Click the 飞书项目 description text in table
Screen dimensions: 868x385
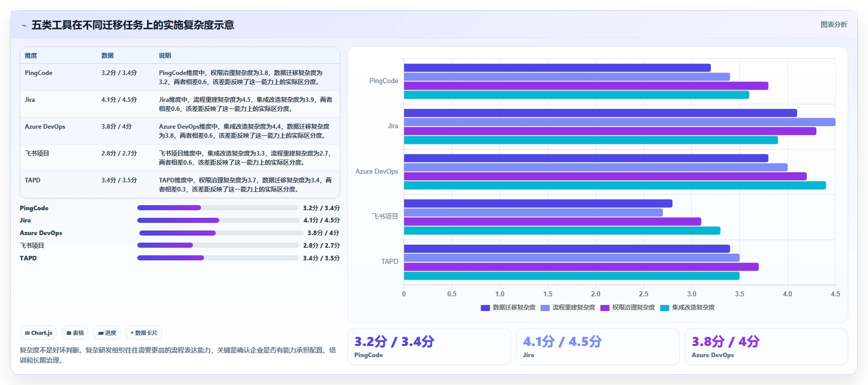(245, 158)
